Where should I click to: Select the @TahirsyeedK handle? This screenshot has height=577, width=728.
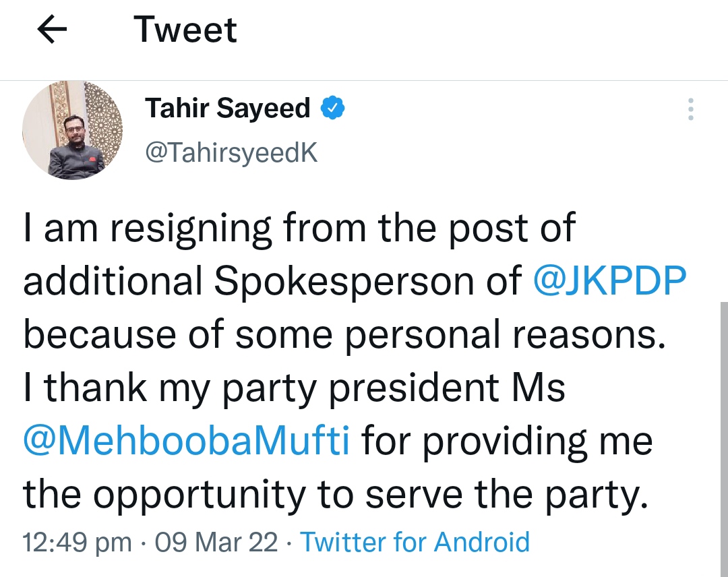(x=231, y=154)
